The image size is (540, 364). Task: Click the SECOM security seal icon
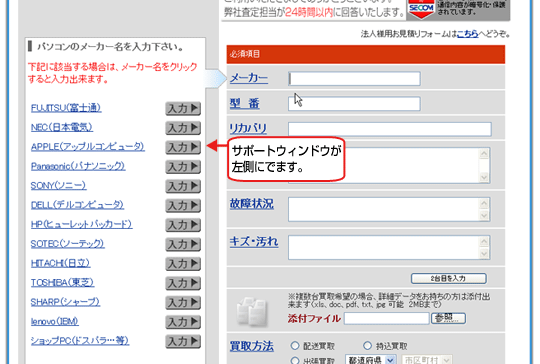click(x=421, y=9)
